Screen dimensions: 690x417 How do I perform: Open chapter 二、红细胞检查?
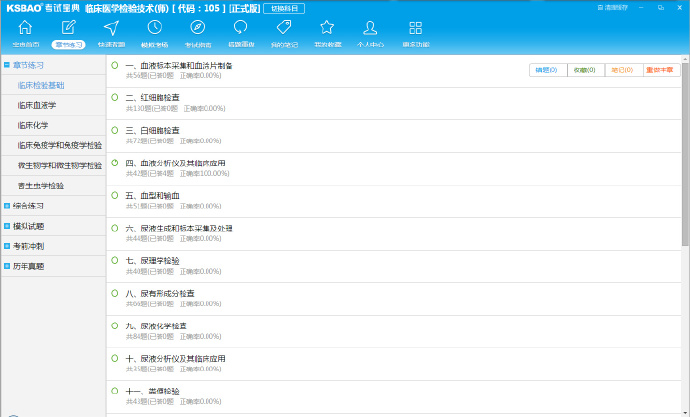tap(152, 98)
